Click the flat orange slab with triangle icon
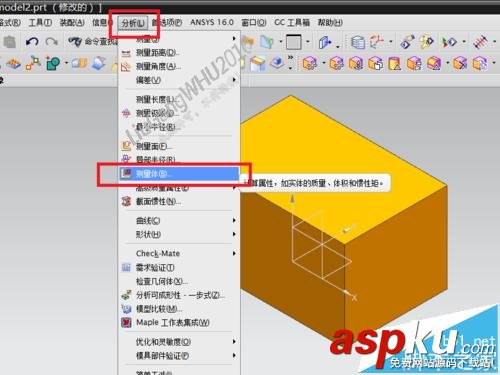 click(x=434, y=63)
